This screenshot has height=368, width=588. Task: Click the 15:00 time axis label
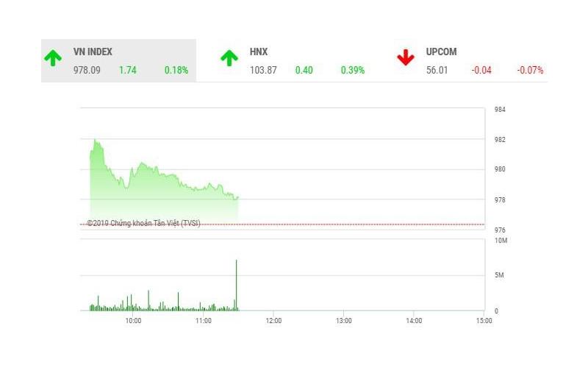pyautogui.click(x=484, y=320)
